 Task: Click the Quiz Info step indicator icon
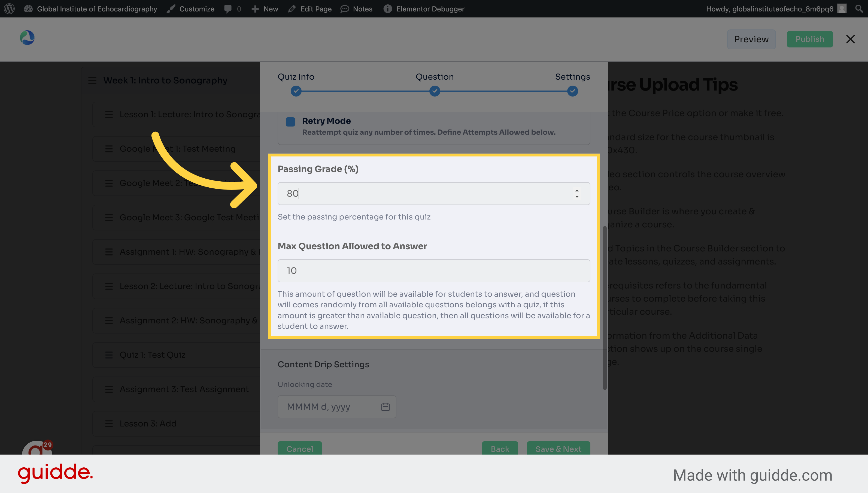click(x=296, y=91)
